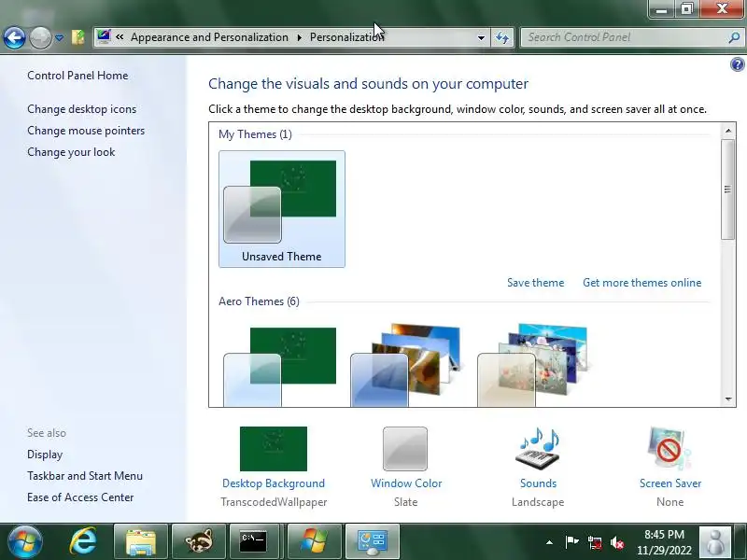This screenshot has height=560, width=747.
Task: Click the user icon at taskbar end
Action: click(x=714, y=542)
